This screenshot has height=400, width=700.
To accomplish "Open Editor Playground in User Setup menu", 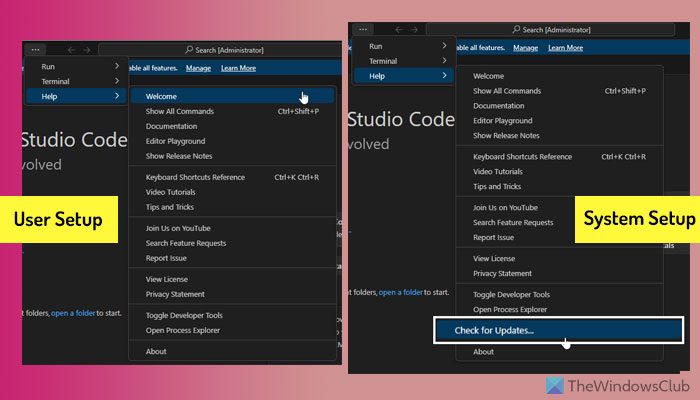I will 232,141.
